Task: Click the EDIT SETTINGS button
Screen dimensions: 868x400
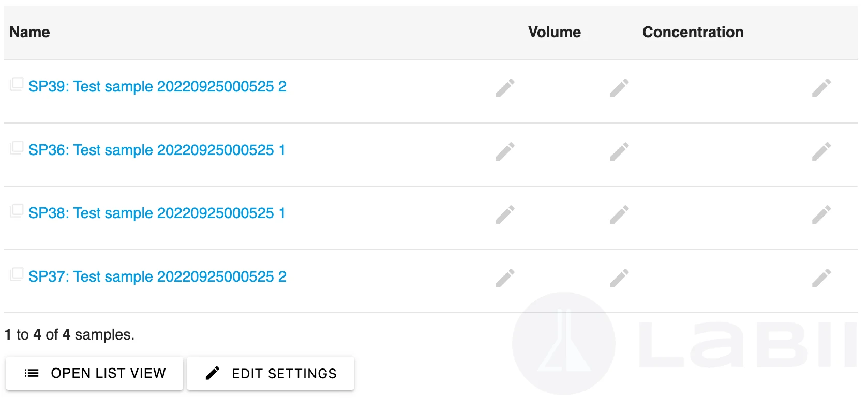Action: tap(271, 373)
